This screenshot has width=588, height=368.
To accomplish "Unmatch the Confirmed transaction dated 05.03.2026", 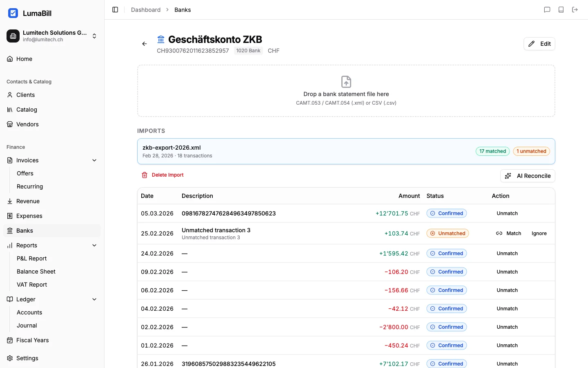I will pyautogui.click(x=507, y=213).
